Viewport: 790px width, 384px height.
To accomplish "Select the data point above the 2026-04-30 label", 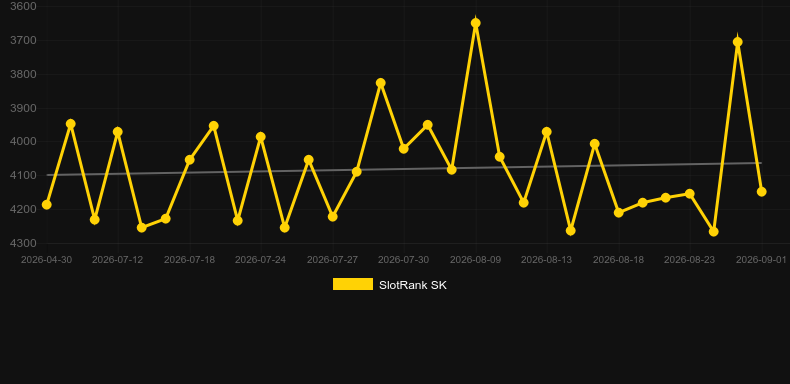I will pyautogui.click(x=46, y=205).
